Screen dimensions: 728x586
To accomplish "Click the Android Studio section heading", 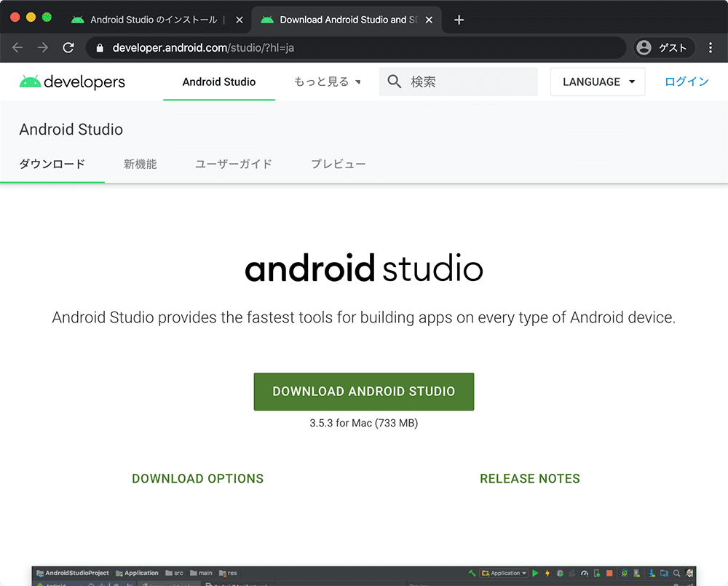I will [x=71, y=129].
